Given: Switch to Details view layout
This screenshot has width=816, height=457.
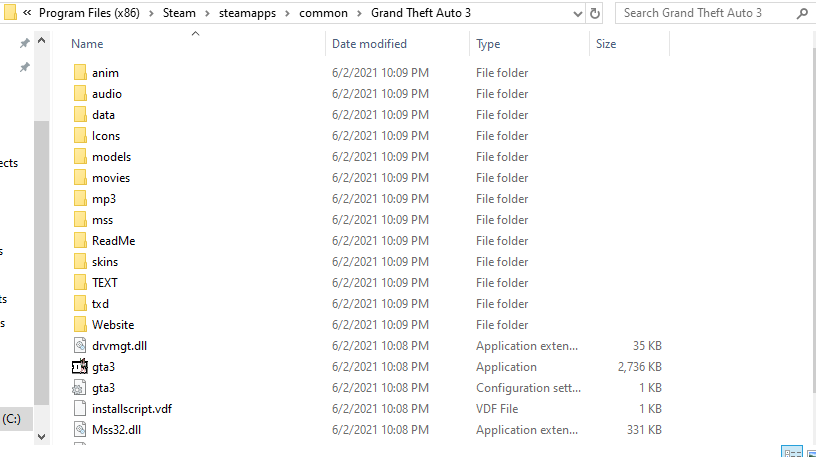Looking at the screenshot, I should (791, 451).
